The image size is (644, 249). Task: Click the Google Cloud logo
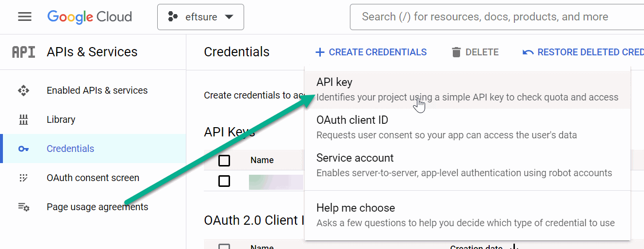point(90,17)
